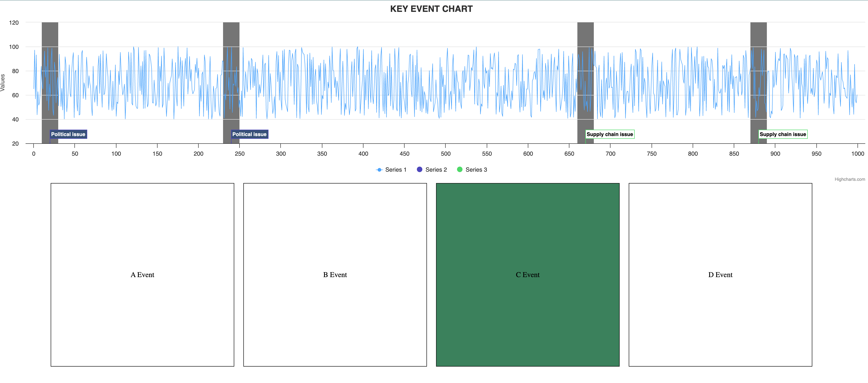Screen dimensions: 868x383
Task: Click the gray plot band near x=0
Action: (50, 34)
